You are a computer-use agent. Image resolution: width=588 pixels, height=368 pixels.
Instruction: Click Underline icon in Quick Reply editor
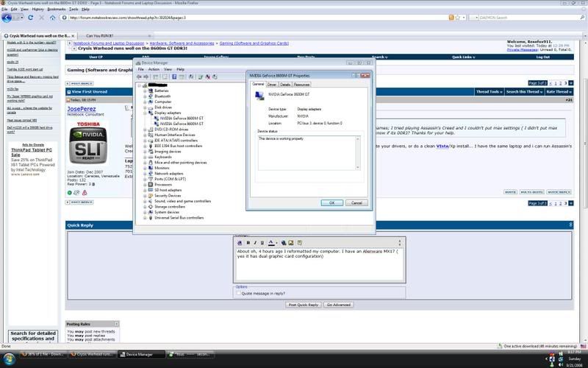[262, 243]
